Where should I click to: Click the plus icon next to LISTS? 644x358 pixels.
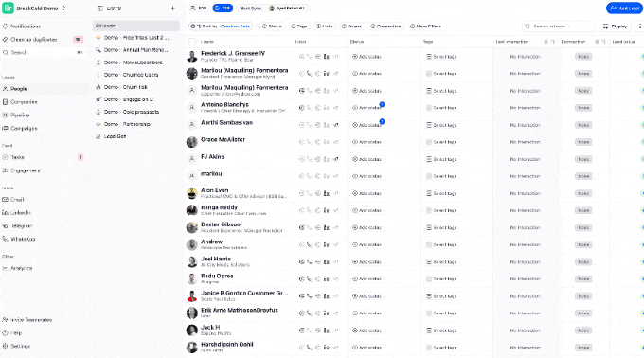click(173, 9)
